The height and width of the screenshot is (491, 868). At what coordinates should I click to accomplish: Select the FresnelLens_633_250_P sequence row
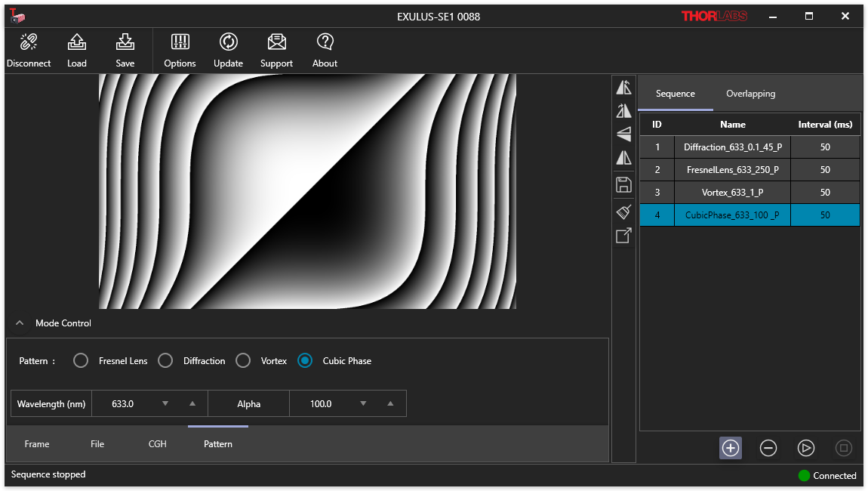click(x=732, y=170)
